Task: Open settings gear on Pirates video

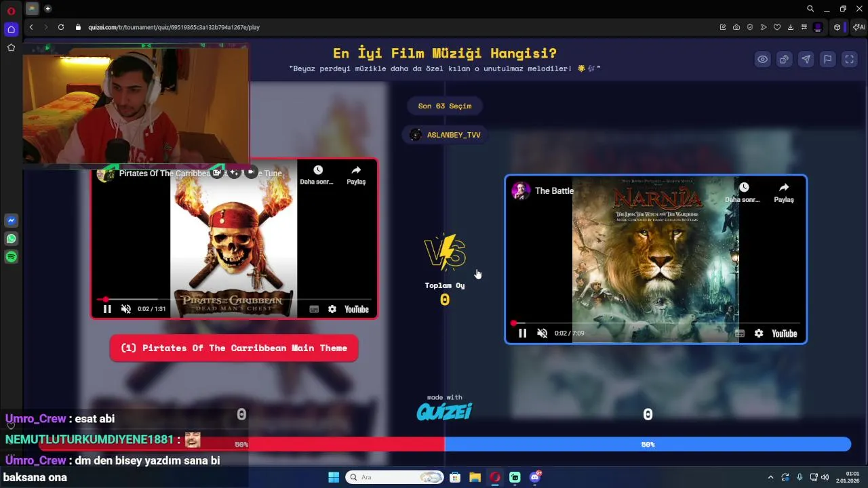Action: [x=332, y=309]
